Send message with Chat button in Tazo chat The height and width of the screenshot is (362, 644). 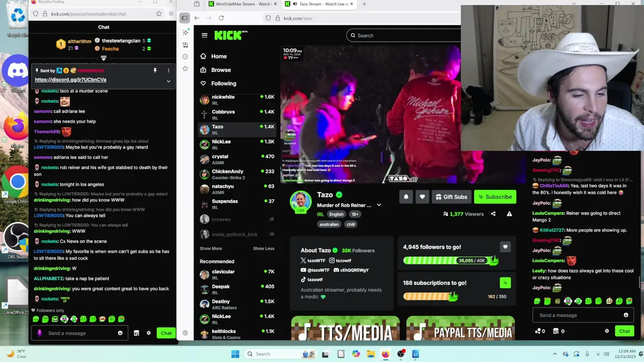pyautogui.click(x=624, y=331)
